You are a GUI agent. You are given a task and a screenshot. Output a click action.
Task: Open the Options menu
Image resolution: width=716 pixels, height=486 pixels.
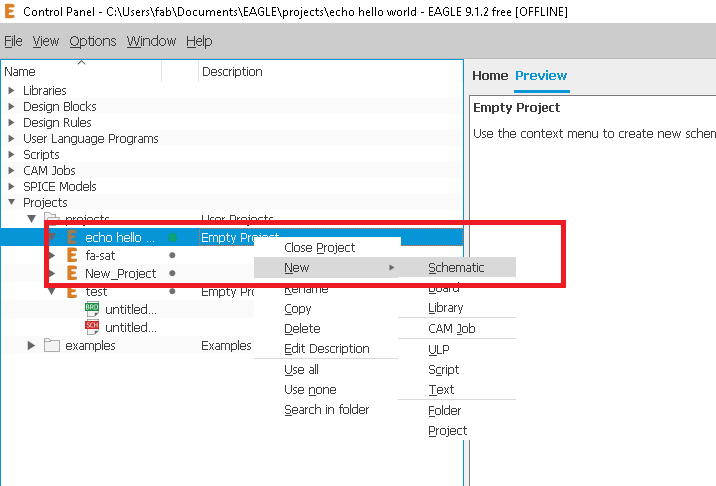coord(93,41)
